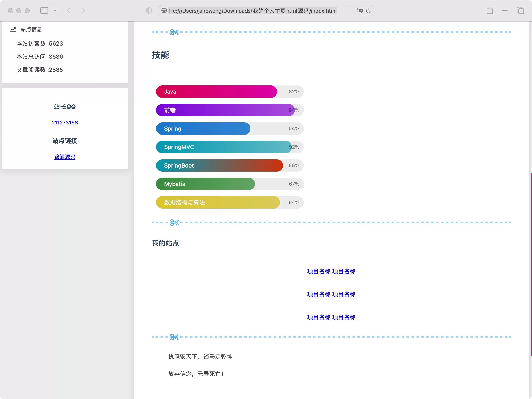Open second-row left 项目名称 link
The image size is (532, 399).
(x=319, y=294)
